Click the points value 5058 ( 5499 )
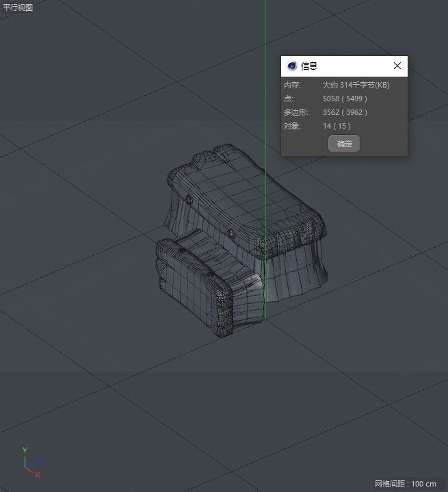 click(x=345, y=99)
